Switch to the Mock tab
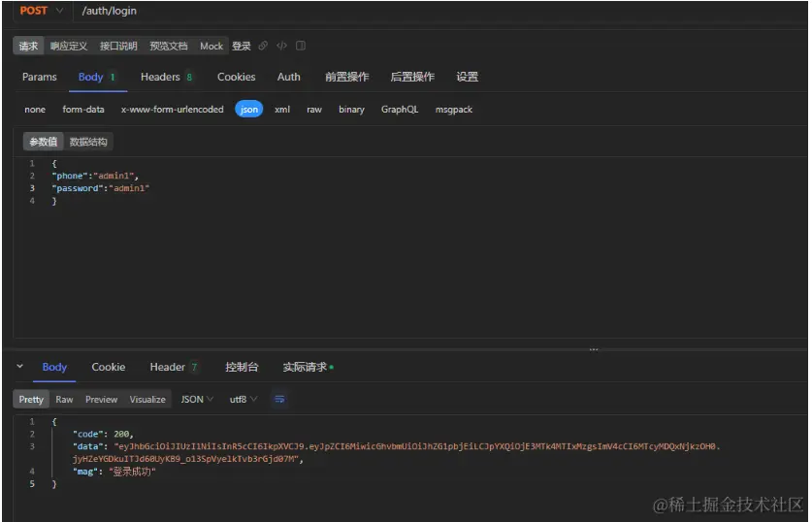 click(x=211, y=46)
